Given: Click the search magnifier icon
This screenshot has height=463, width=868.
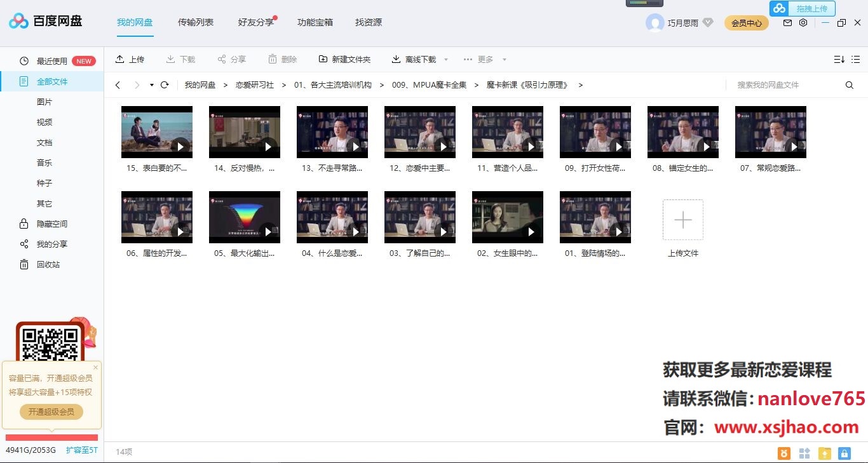Looking at the screenshot, I should (850, 85).
